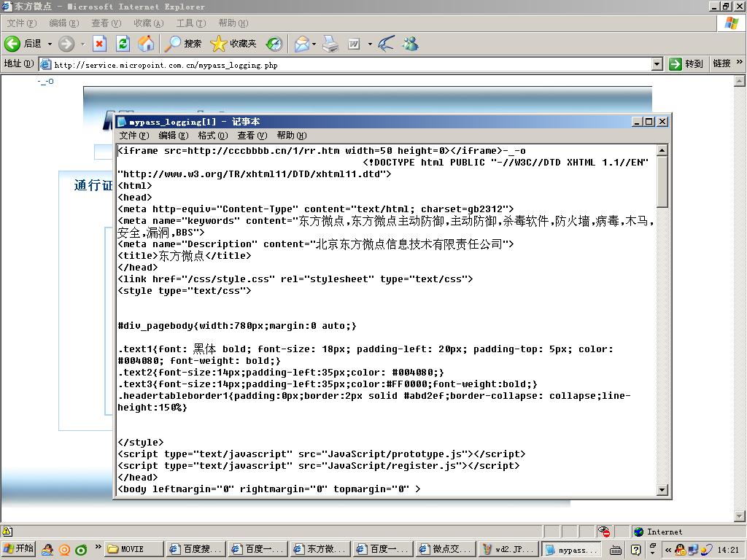Click the IE page scrollbar up arrow
The image size is (747, 560).
740,81
